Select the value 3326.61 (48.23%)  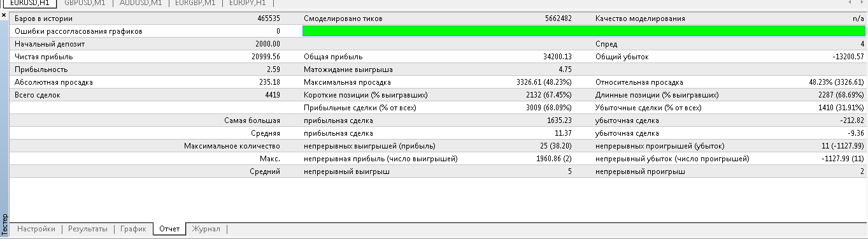(x=544, y=82)
